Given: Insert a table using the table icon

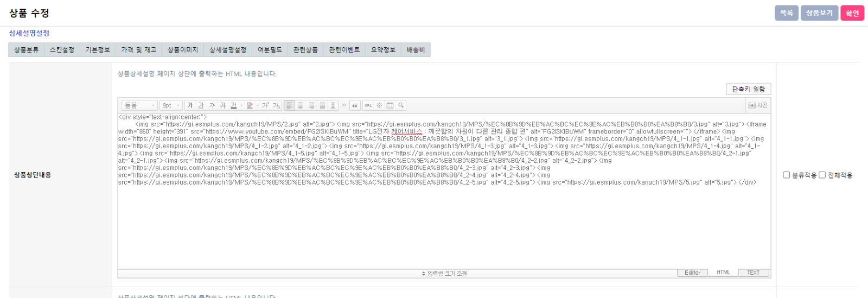Looking at the screenshot, I should 390,105.
